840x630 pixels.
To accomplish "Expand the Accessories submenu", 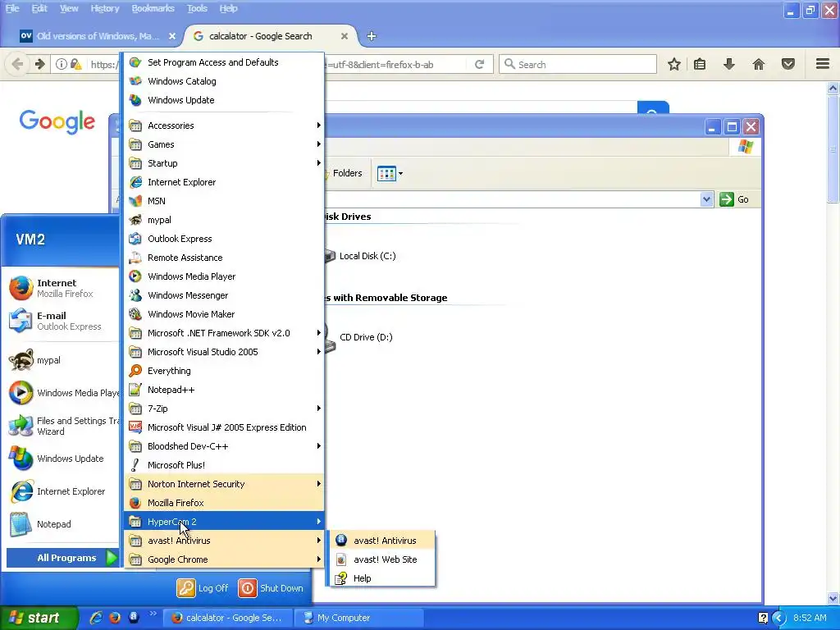I will pyautogui.click(x=224, y=126).
